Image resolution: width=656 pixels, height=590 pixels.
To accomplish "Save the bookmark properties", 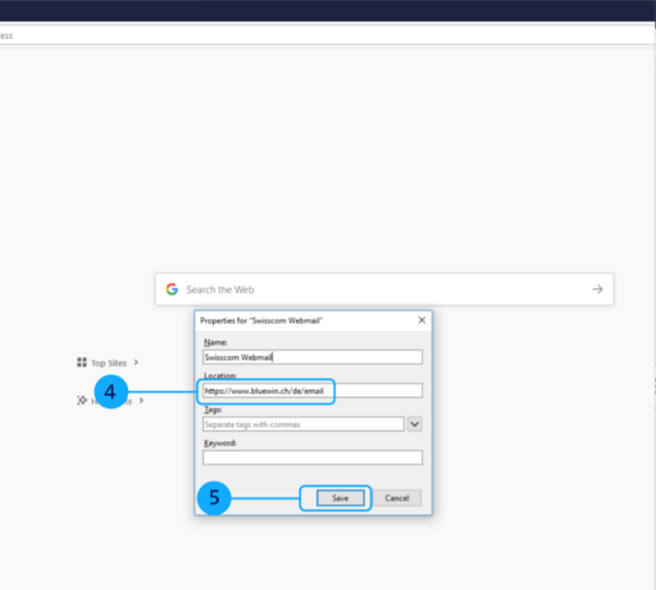I will point(340,498).
